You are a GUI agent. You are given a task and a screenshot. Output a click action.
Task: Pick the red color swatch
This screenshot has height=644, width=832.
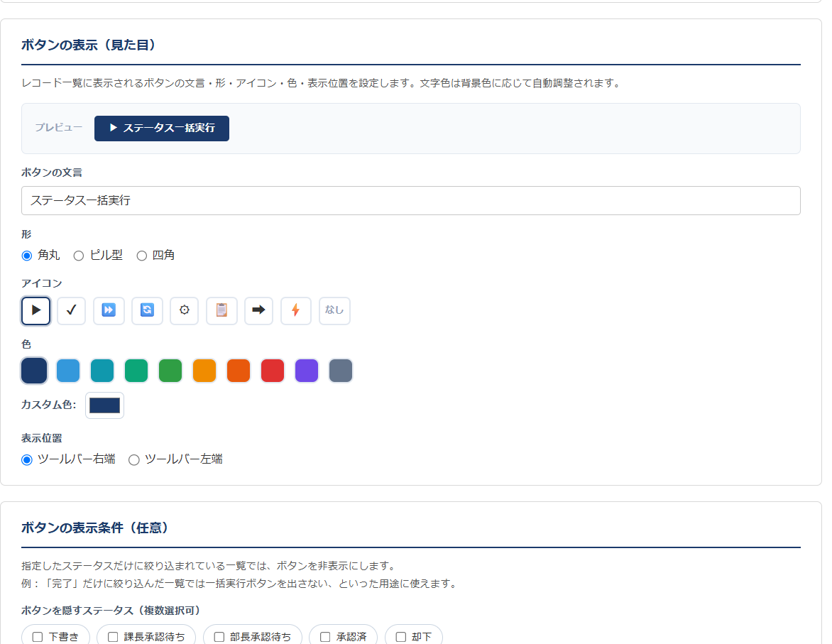(x=272, y=371)
